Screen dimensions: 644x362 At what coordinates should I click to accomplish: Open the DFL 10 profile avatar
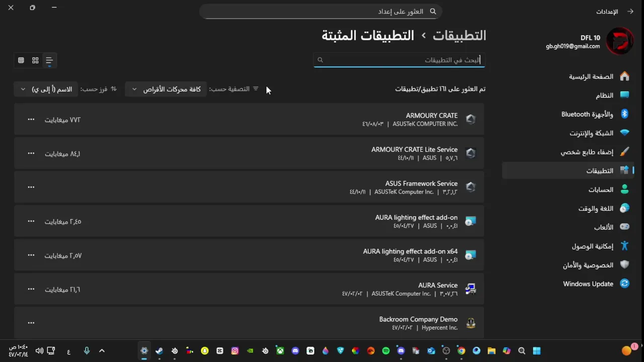pos(619,41)
